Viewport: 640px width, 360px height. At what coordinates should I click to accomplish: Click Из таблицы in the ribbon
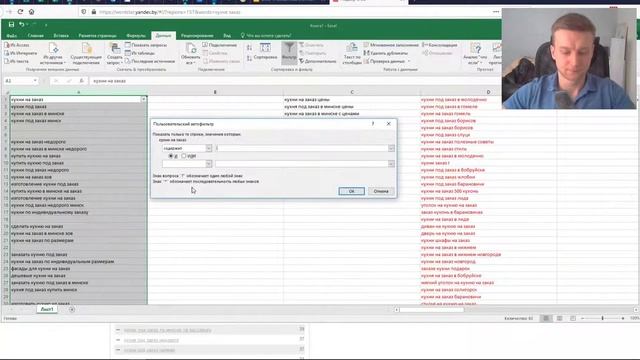140,53
